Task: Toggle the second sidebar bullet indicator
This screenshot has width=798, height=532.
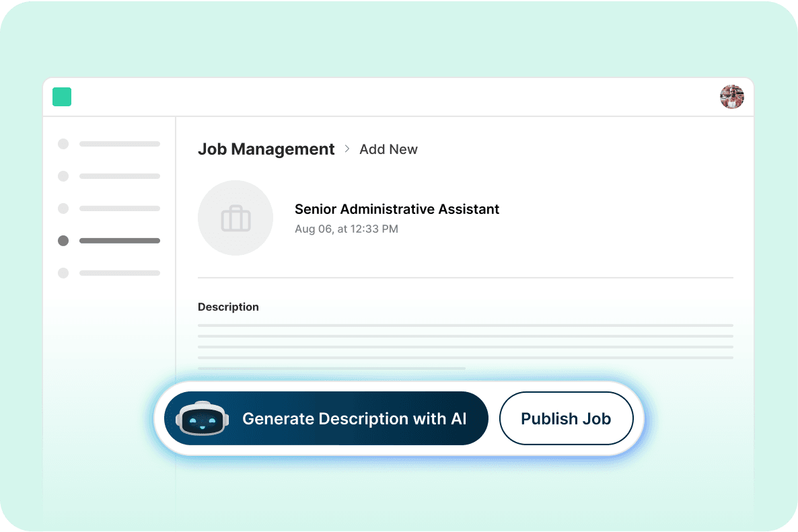Action: [63, 176]
